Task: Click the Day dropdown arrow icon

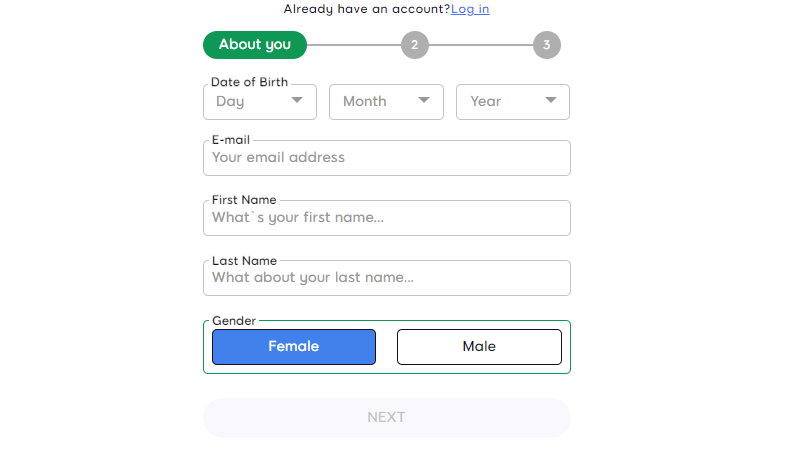Action: 297,101
